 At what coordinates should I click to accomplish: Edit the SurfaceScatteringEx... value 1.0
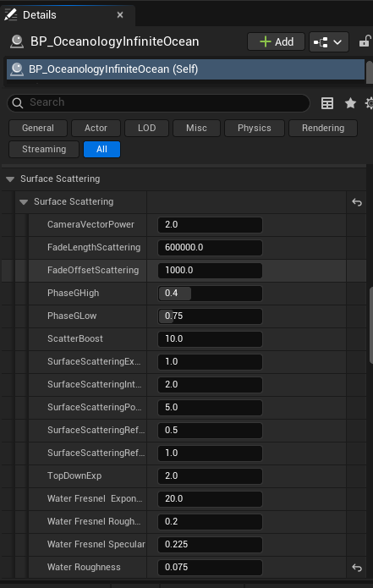click(x=210, y=362)
